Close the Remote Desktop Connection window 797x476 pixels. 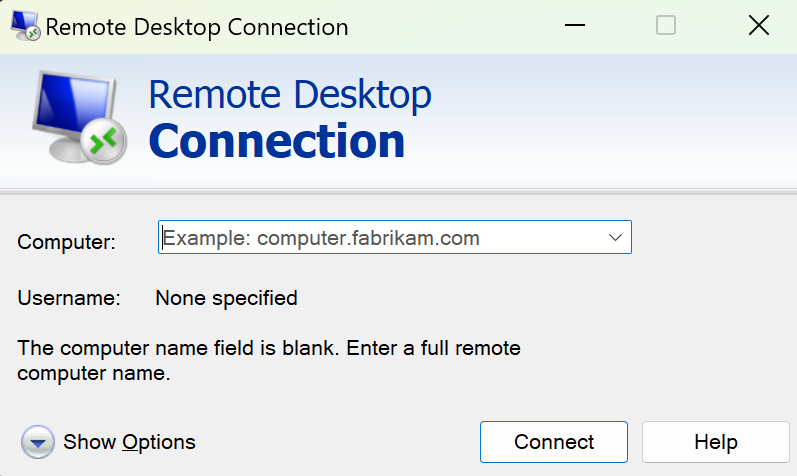click(757, 27)
